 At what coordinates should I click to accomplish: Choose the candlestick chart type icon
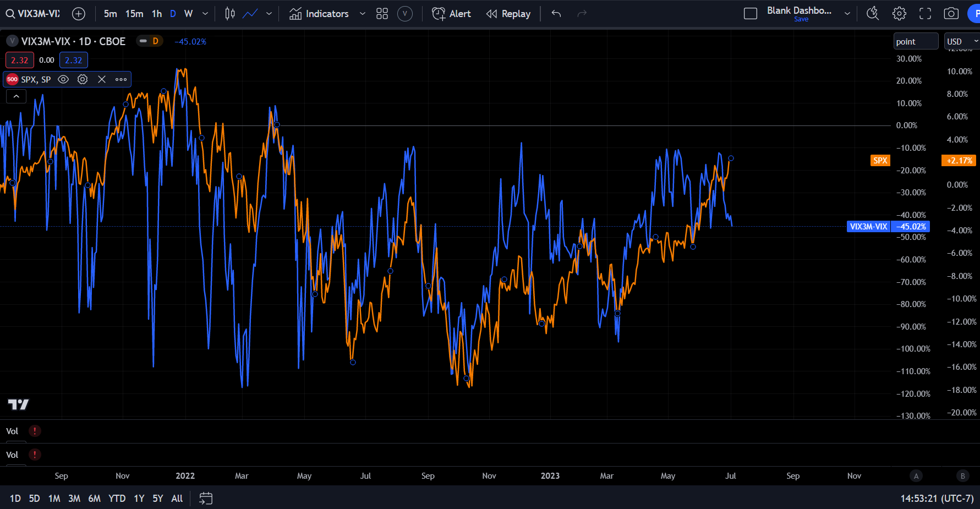pyautogui.click(x=230, y=14)
